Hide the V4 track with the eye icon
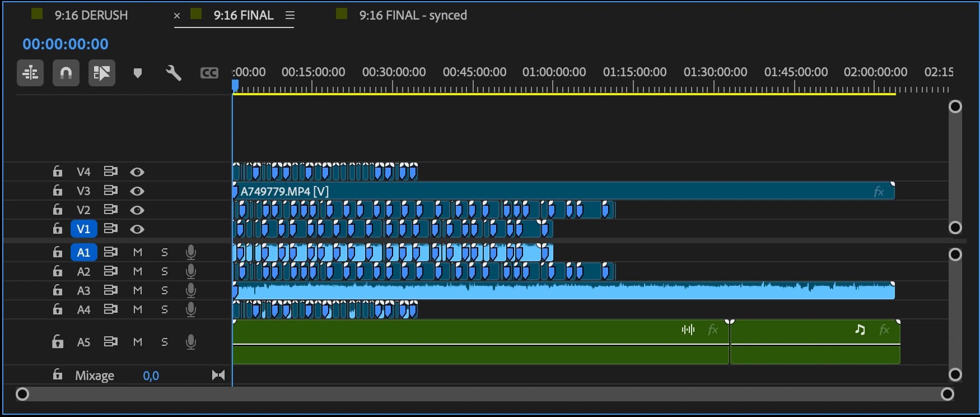 pyautogui.click(x=137, y=172)
